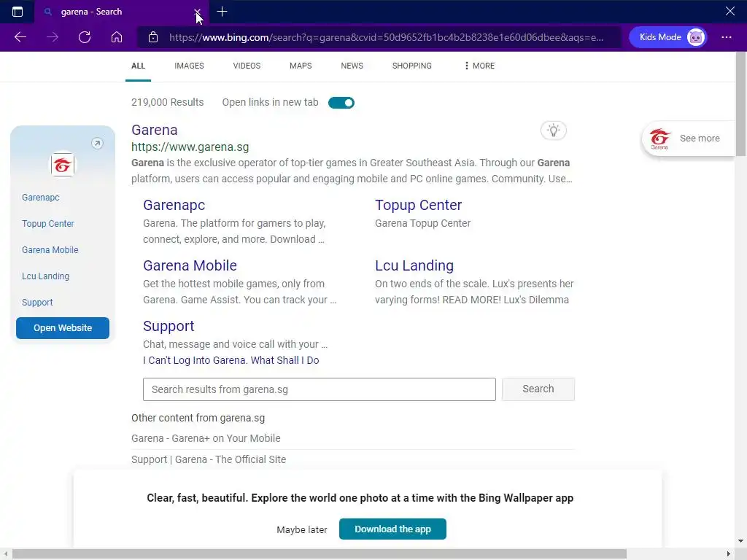The image size is (747, 560).
Task: Open browser settings and more menu
Action: coord(726,37)
